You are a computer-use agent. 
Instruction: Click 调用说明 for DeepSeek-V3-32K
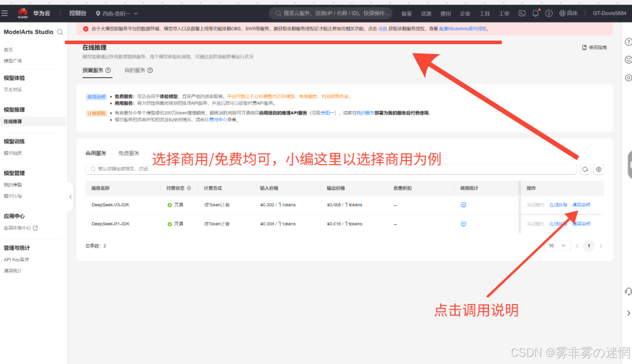tap(581, 205)
